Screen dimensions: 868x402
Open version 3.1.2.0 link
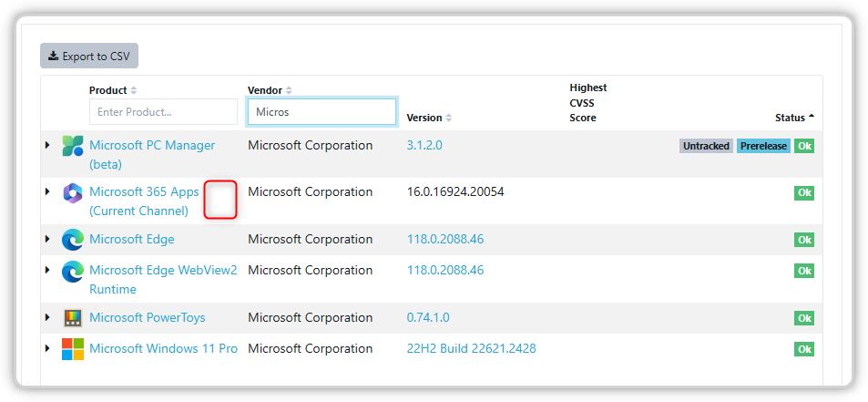(424, 145)
